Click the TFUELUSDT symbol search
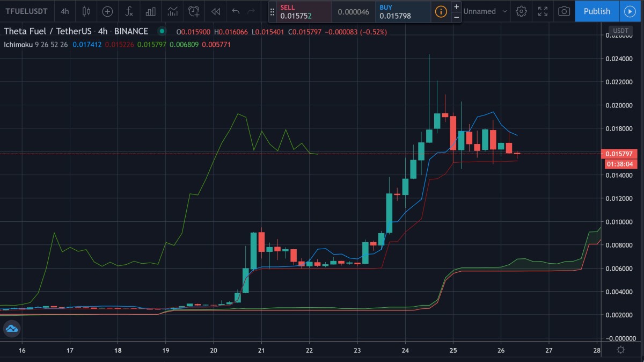Viewport: 644px width, 362px height. click(28, 11)
